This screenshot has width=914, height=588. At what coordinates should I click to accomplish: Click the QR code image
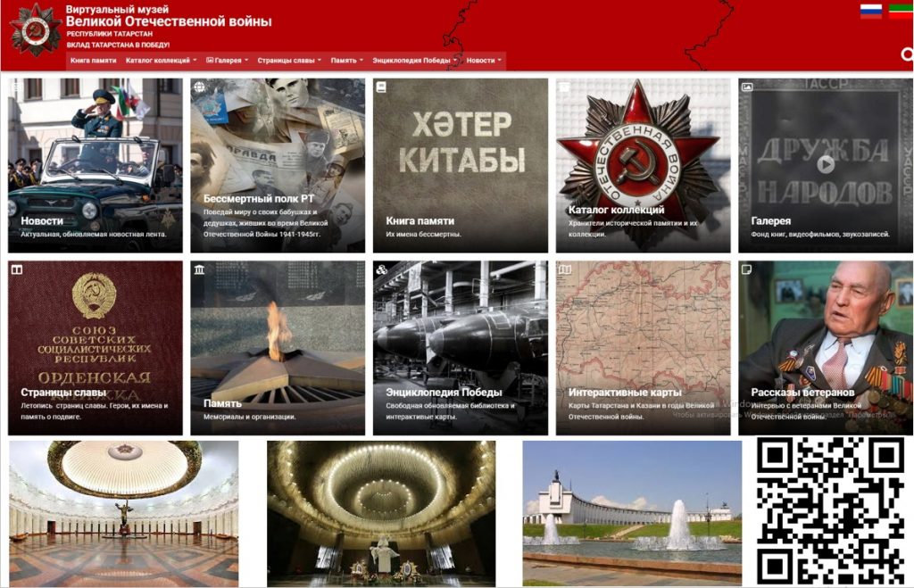(831, 511)
